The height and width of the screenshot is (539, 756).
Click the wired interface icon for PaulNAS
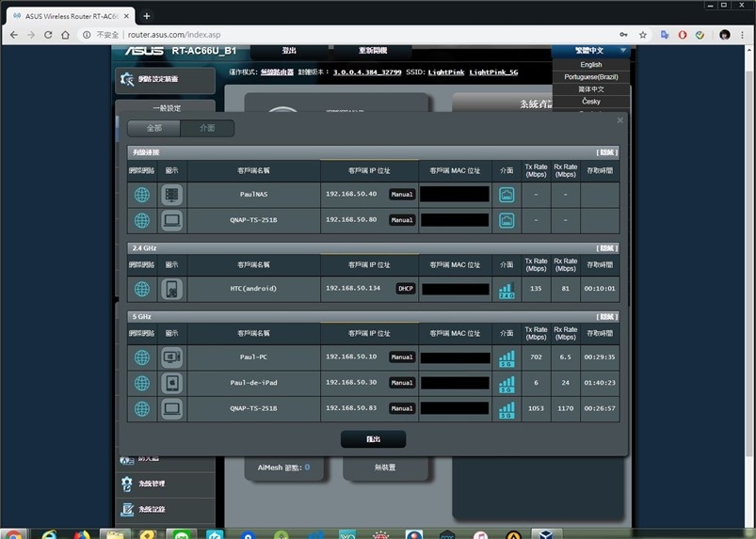click(x=507, y=195)
